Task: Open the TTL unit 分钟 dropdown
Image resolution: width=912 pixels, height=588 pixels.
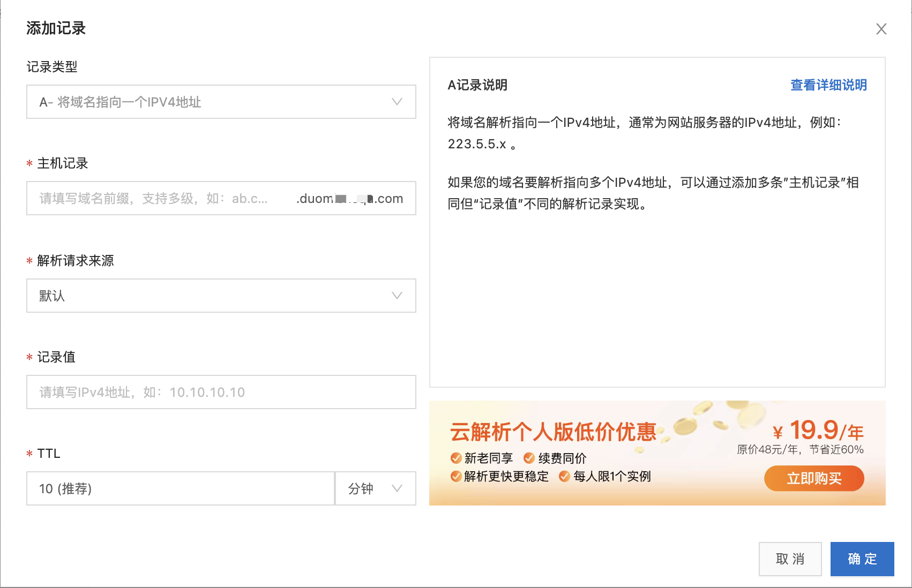Action: coord(375,488)
